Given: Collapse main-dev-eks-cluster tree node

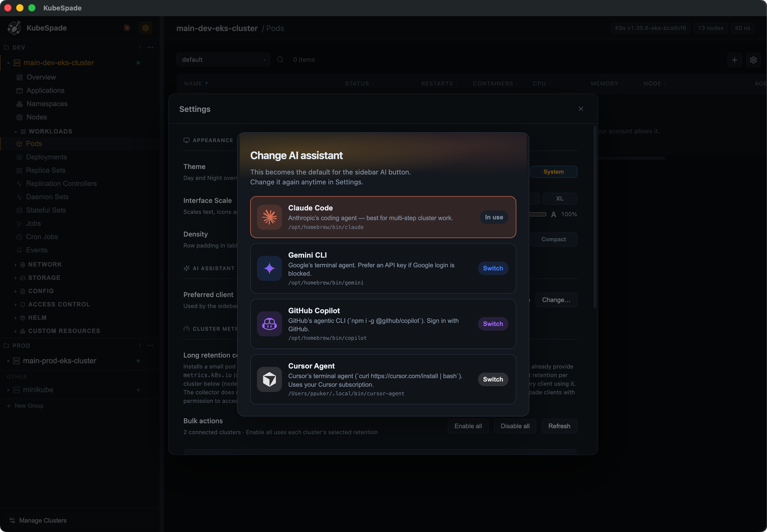Looking at the screenshot, I should [8, 63].
